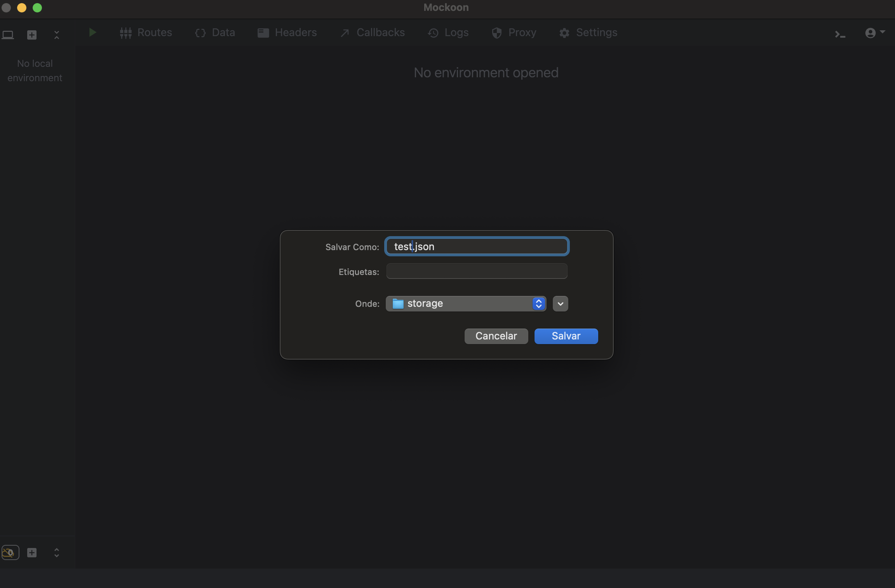Expand the cloud environments section arrows
Viewport: 895px width, 588px height.
coord(57,552)
